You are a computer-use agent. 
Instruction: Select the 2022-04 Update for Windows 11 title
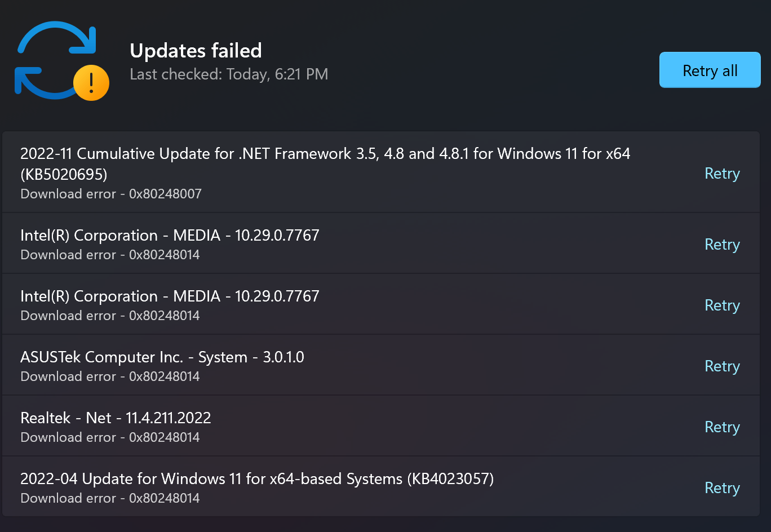click(257, 478)
